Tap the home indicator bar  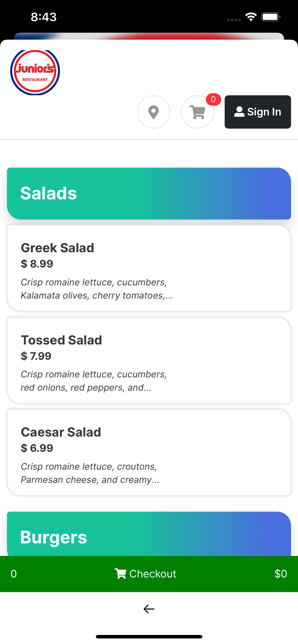point(149,637)
